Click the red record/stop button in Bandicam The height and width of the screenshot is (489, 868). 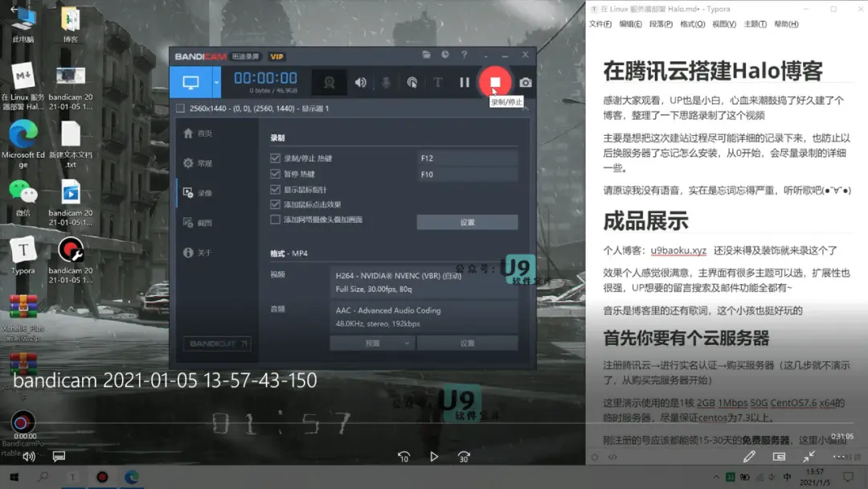495,82
